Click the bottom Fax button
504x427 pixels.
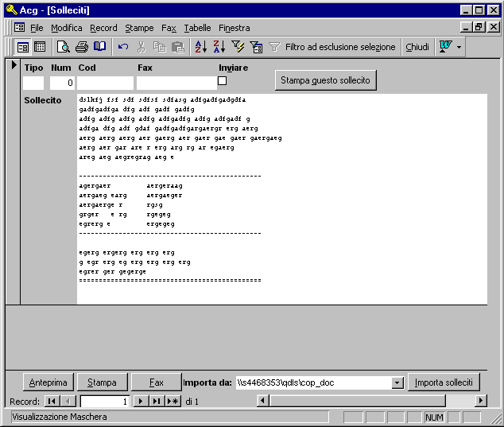[x=157, y=382]
